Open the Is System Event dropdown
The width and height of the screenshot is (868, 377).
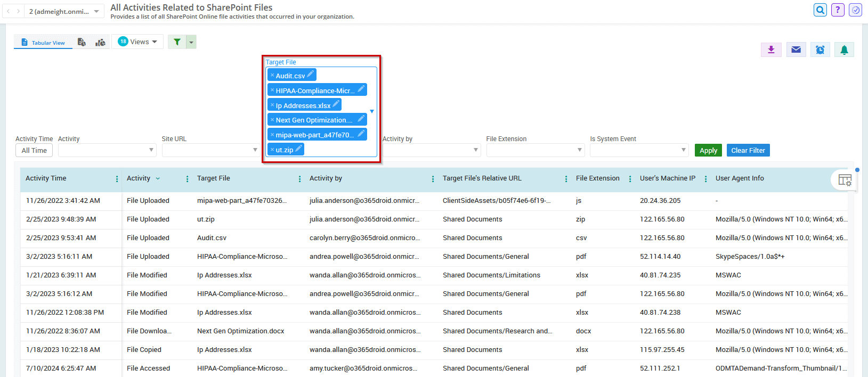[x=639, y=150]
